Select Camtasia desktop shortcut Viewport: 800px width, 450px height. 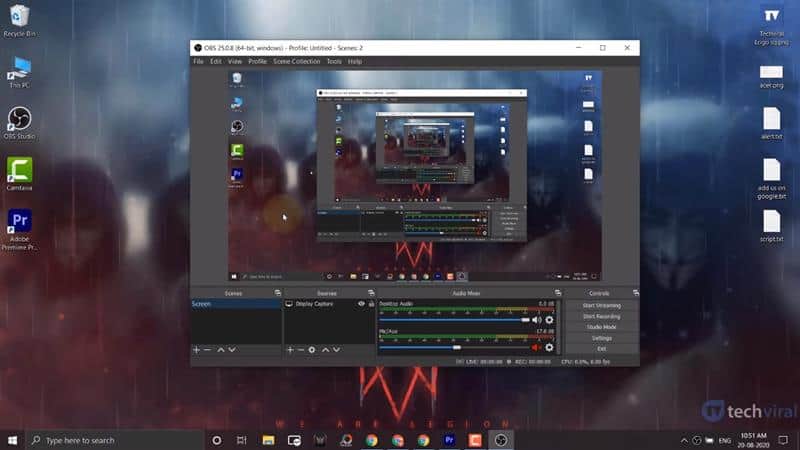pyautogui.click(x=19, y=174)
